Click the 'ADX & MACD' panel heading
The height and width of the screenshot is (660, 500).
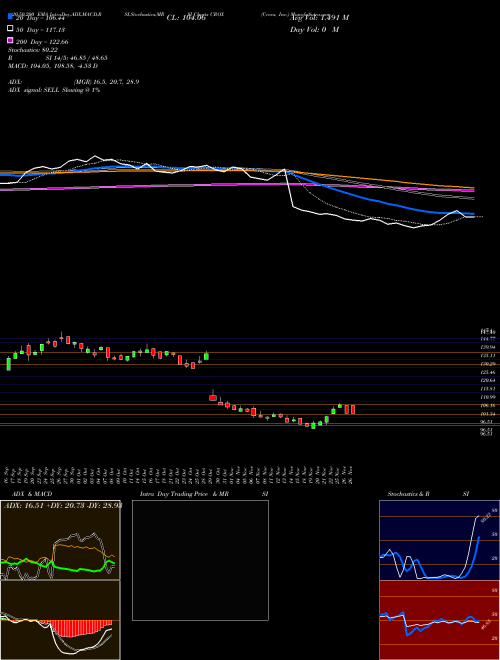32,494
